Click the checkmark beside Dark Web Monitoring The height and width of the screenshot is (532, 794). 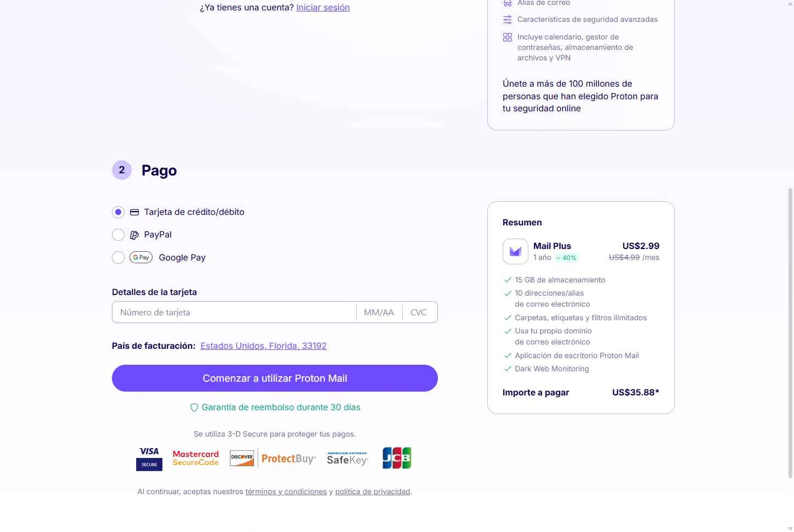[508, 369]
